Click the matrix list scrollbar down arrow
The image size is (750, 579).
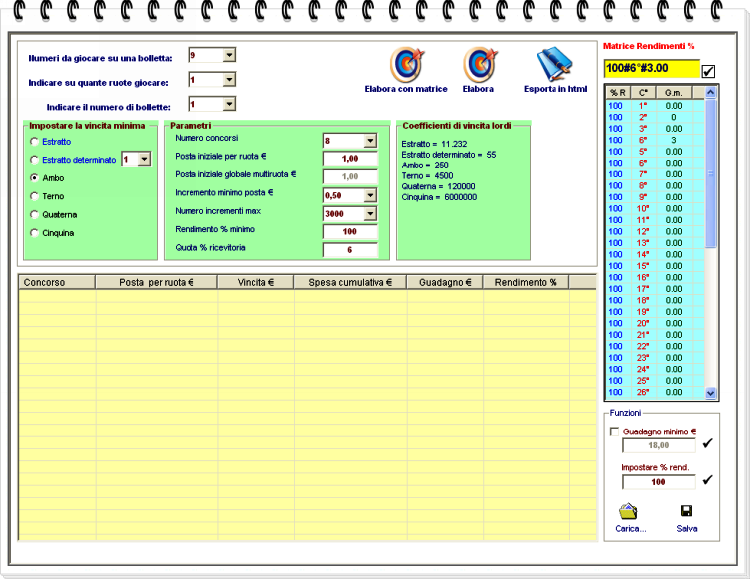point(711,393)
